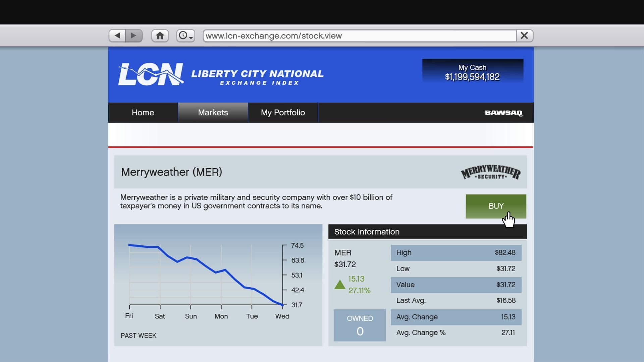Screen dimensions: 644x362
Task: Click the green BUY button
Action: pyautogui.click(x=496, y=206)
